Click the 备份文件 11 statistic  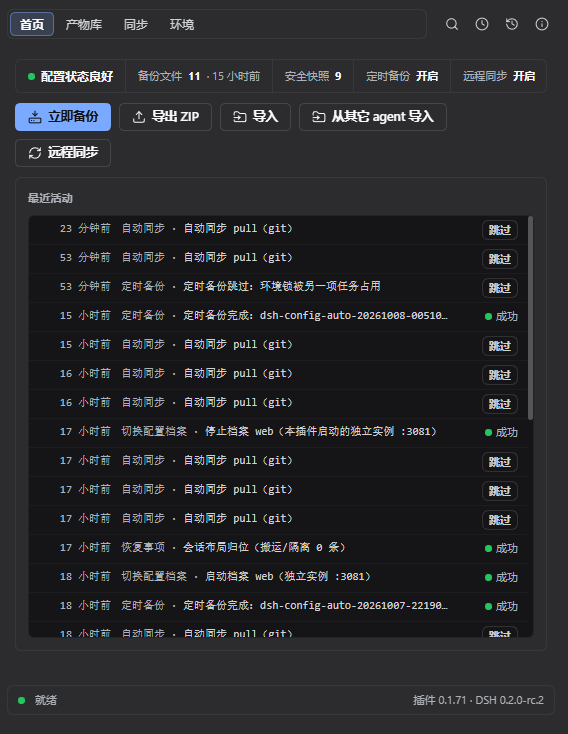click(199, 76)
